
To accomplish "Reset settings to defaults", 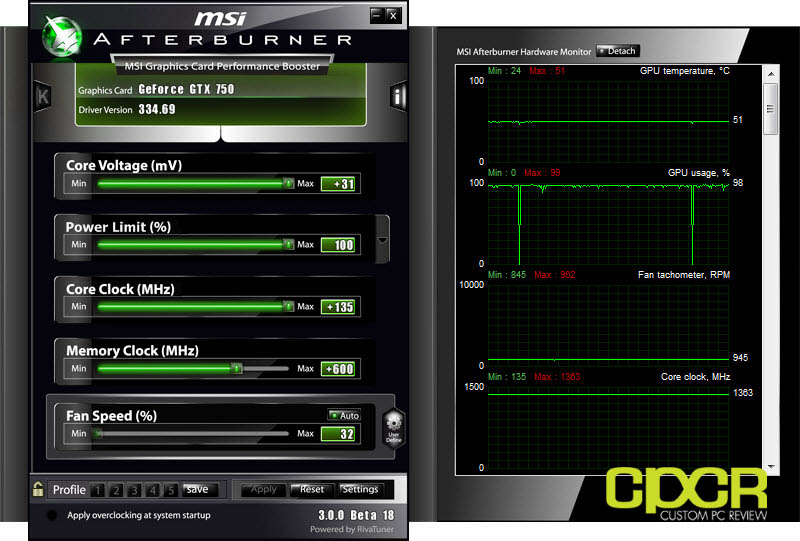I will [312, 489].
